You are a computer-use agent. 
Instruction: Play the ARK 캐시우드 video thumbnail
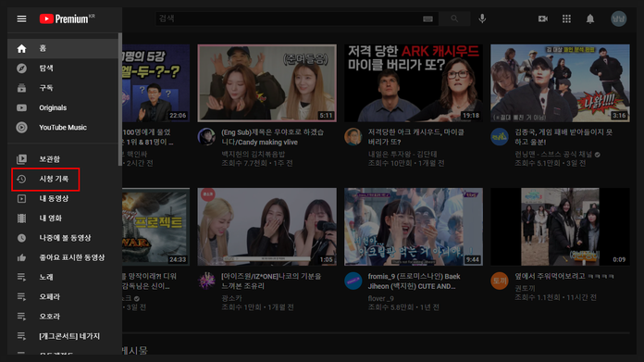point(414,83)
